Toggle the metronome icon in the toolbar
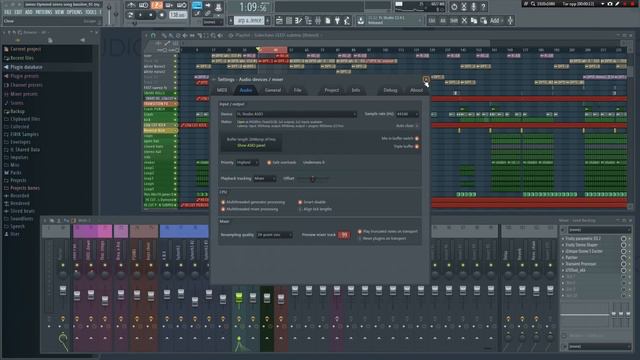 coord(131,5)
